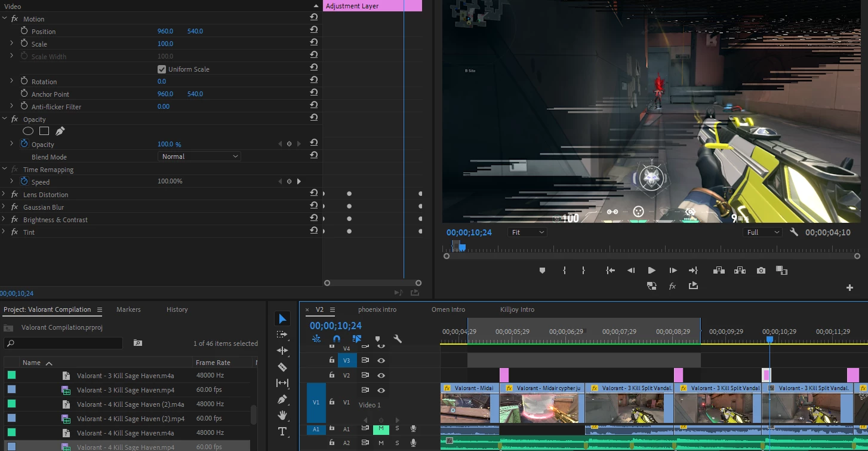Enable voice-over record on A1
The image size is (868, 451).
pyautogui.click(x=413, y=428)
